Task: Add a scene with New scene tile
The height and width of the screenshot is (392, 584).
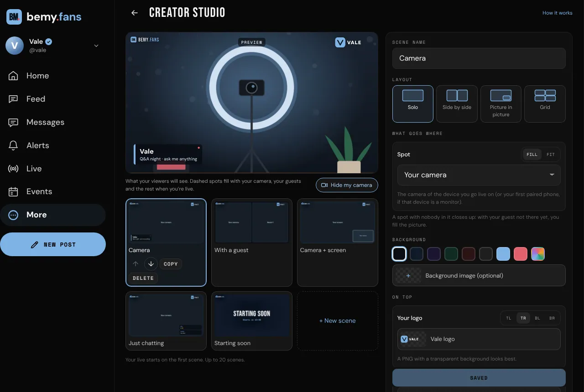Action: (x=338, y=321)
